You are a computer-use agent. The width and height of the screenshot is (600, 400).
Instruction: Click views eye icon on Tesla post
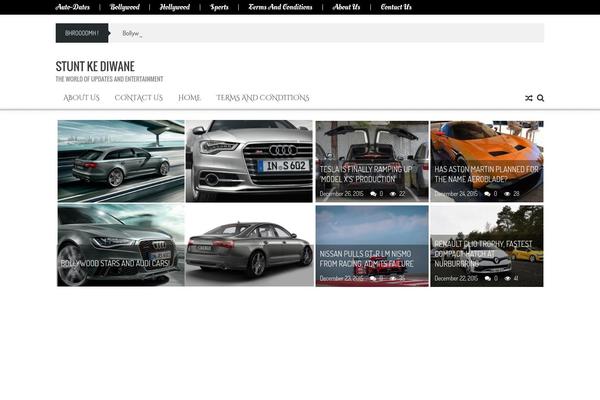(x=393, y=194)
